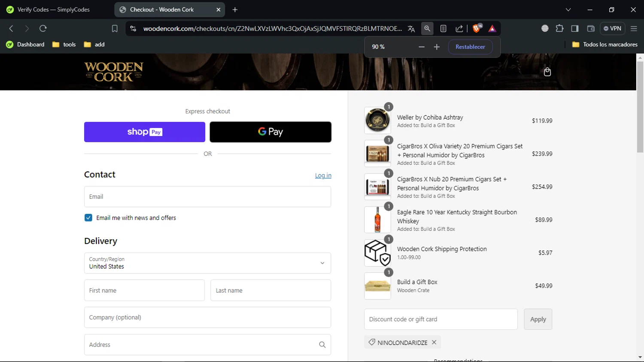The height and width of the screenshot is (362, 644).
Task: Switch to Verify Codes SimplyCodes tab
Action: [x=53, y=9]
